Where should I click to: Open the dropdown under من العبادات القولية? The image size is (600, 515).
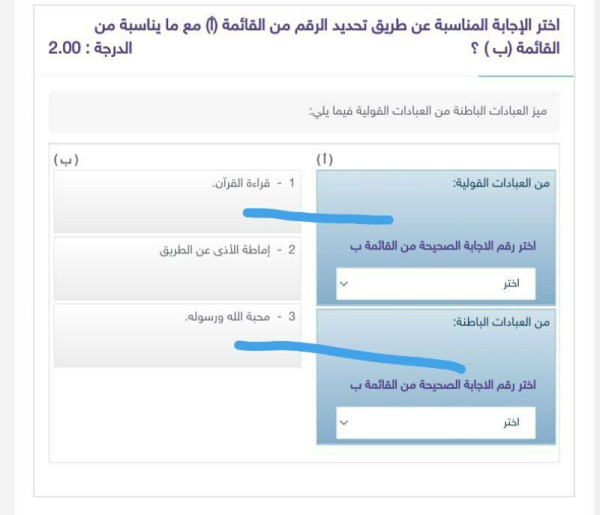pyautogui.click(x=435, y=284)
